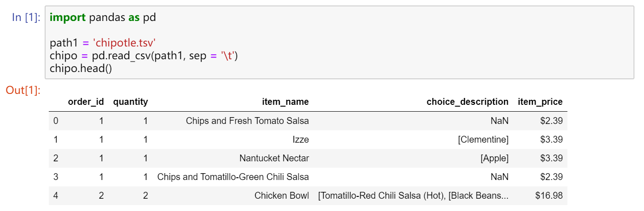Click the quantity column header

130,102
